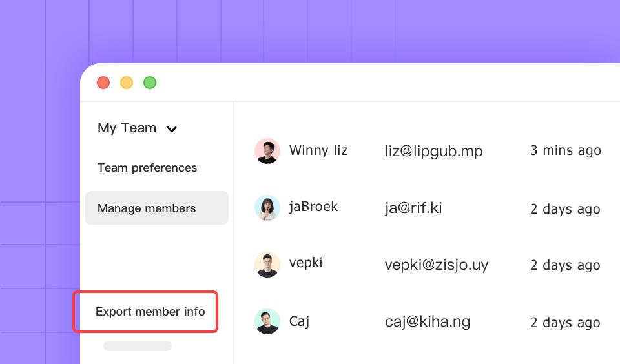Select email vepki@zisjo.uy
The width and height of the screenshot is (620, 364).
[437, 265]
